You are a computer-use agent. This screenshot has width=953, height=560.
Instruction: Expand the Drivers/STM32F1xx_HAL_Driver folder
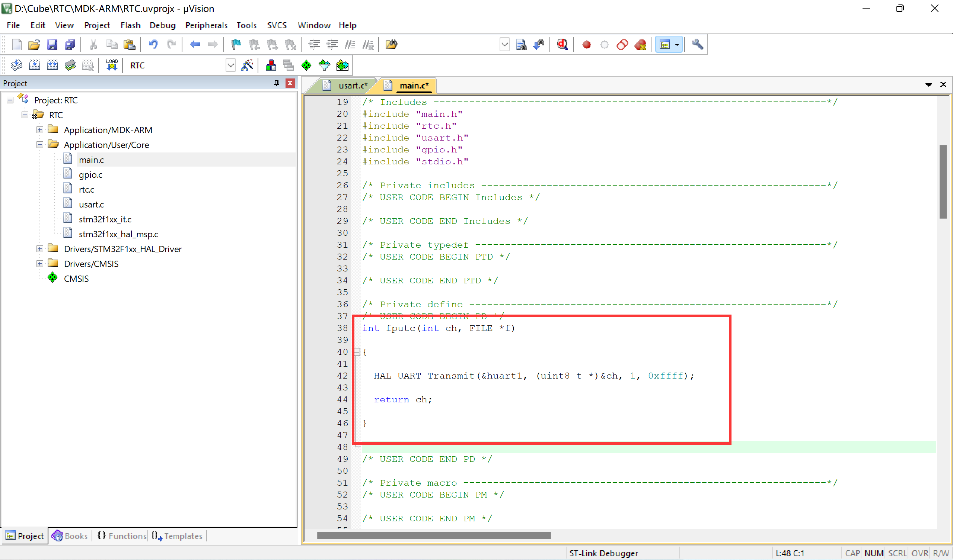pos(40,249)
